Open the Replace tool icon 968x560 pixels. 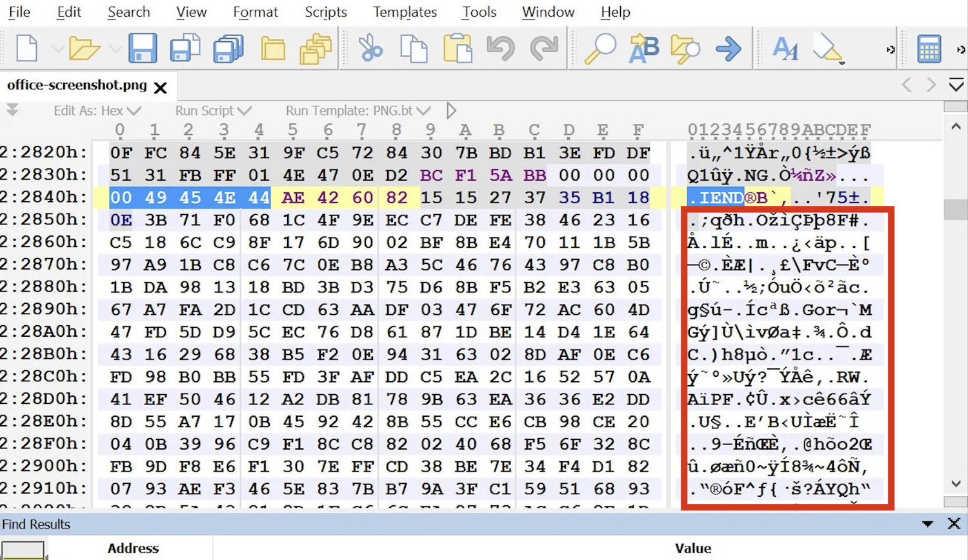coord(643,49)
